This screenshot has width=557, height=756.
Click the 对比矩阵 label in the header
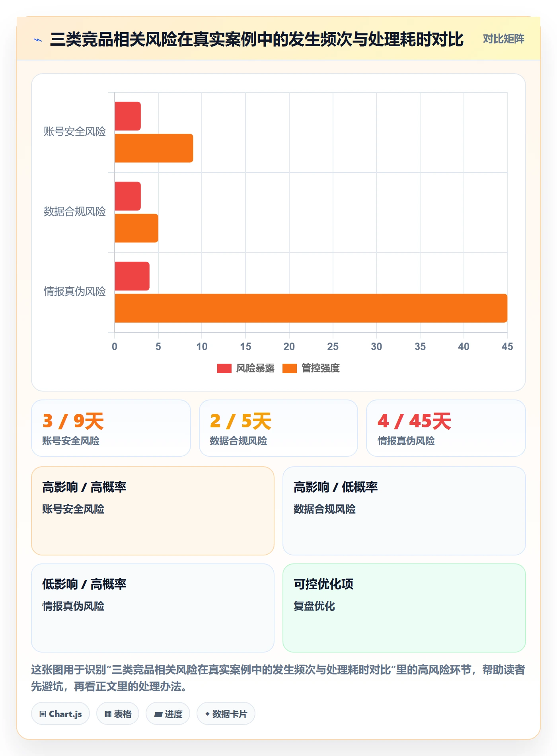503,39
